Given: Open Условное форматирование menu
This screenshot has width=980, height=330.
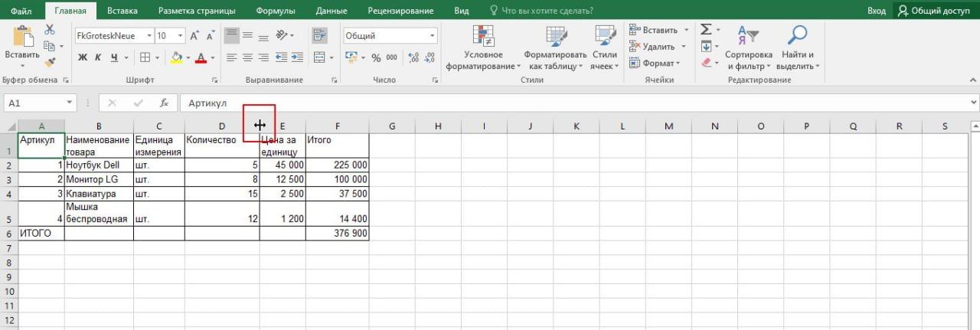Looking at the screenshot, I should pos(483,48).
